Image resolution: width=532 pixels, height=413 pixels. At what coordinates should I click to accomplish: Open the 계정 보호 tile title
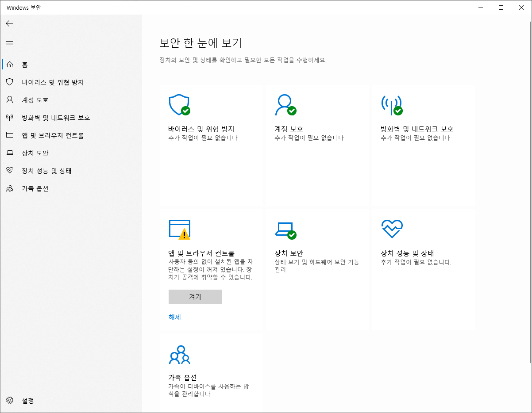pos(289,129)
